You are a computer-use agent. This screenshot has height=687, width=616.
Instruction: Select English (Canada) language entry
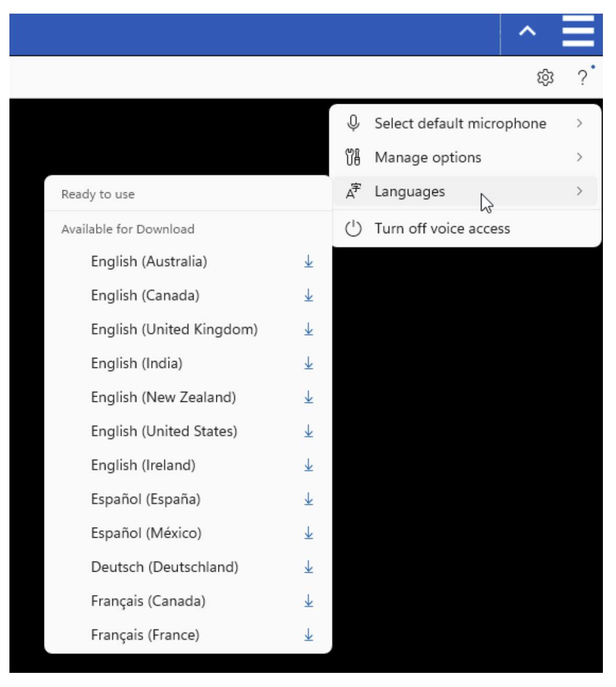[x=145, y=296]
